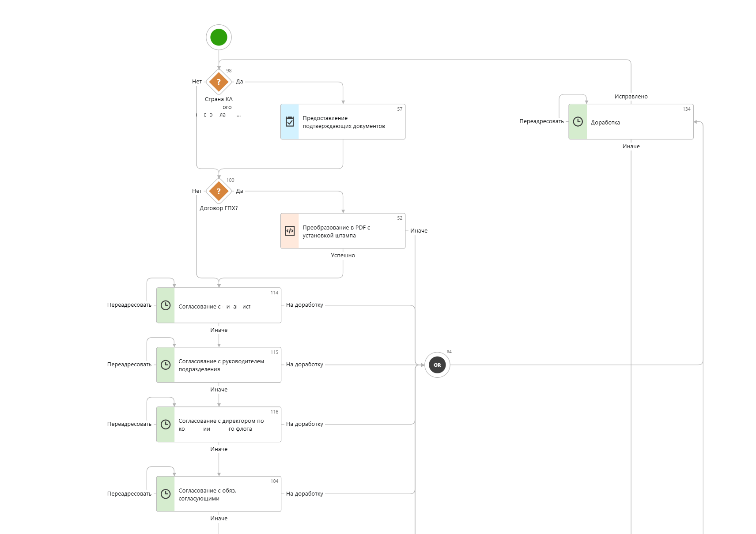Select the "Предоставление подтверждающих документов" block

tap(344, 122)
